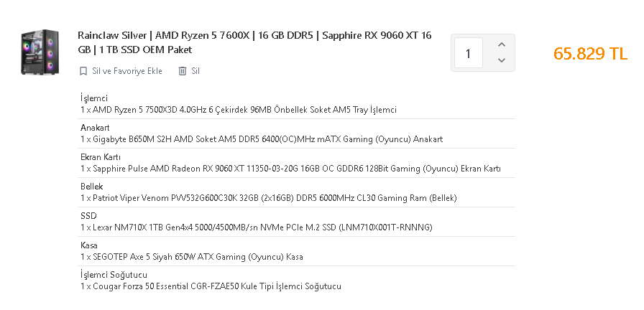644x310 pixels.
Task: Click the 'Ekran Kartı' section heading
Action: 101,157
